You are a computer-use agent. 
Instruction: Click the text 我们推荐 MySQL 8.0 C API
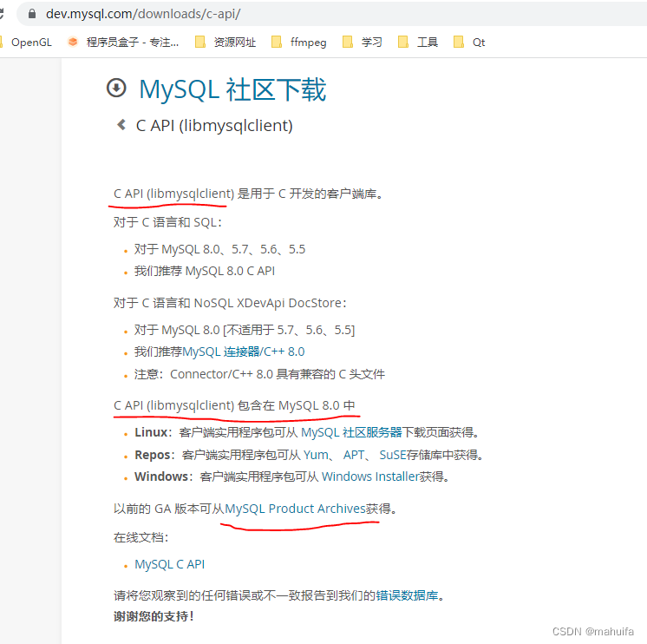205,271
